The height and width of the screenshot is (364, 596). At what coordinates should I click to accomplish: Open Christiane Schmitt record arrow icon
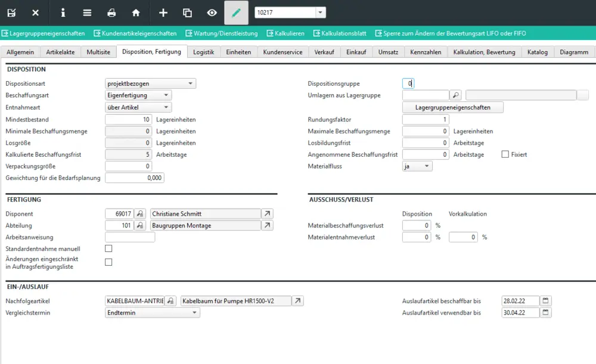point(267,213)
